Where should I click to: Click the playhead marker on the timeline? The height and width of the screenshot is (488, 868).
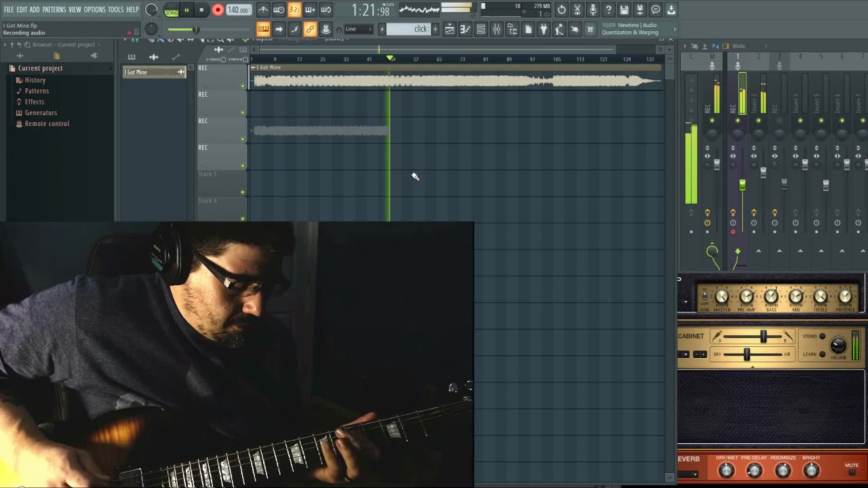(390, 59)
